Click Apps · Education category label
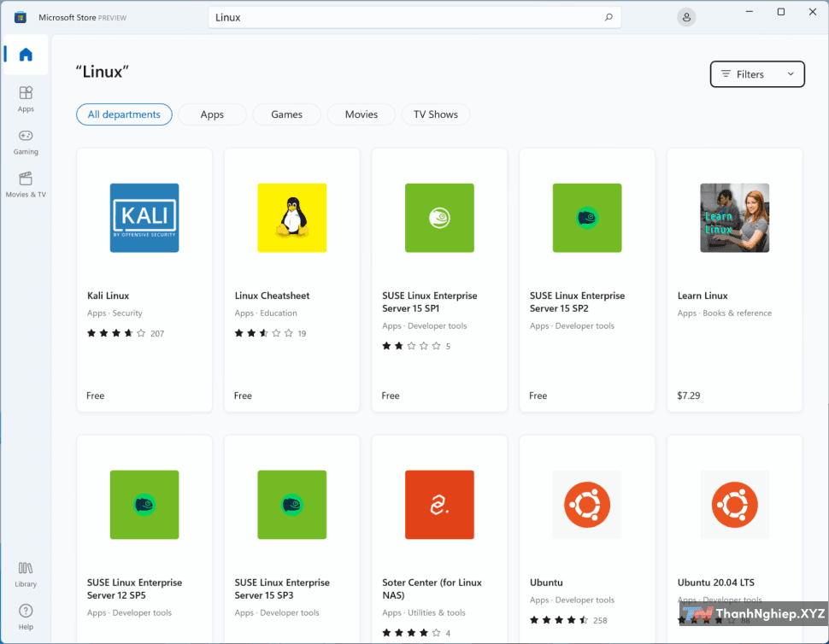 click(x=266, y=313)
